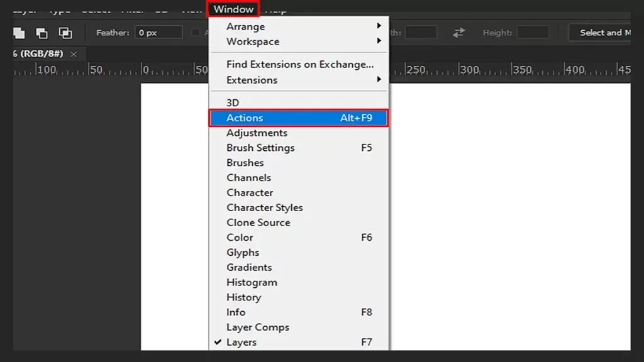Click the Intersect with selection icon
This screenshot has height=362, width=644.
[x=65, y=33]
